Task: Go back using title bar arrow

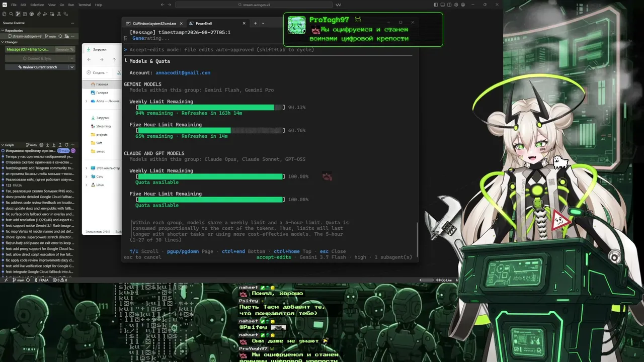Action: 163,5
